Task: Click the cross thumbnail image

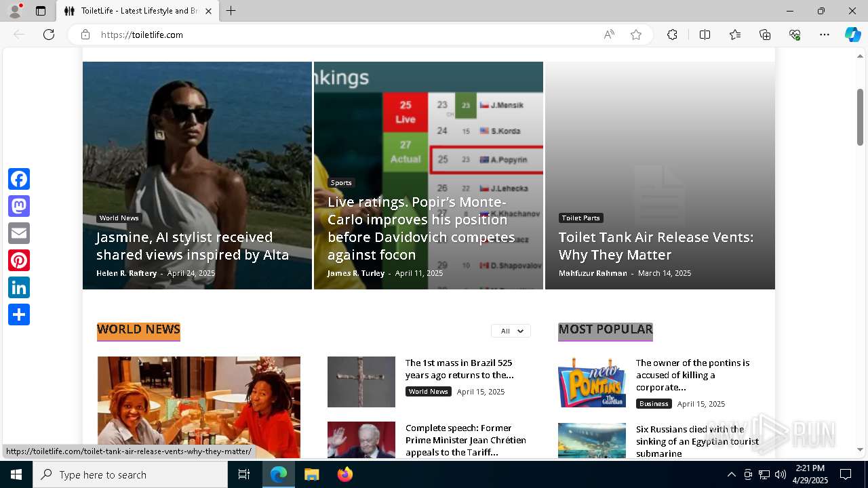Action: [361, 382]
